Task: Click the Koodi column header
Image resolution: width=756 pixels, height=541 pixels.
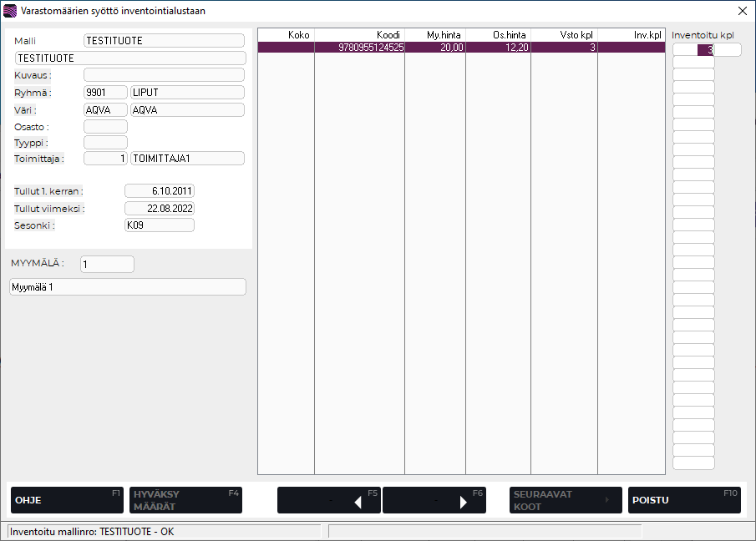Action: tap(359, 34)
